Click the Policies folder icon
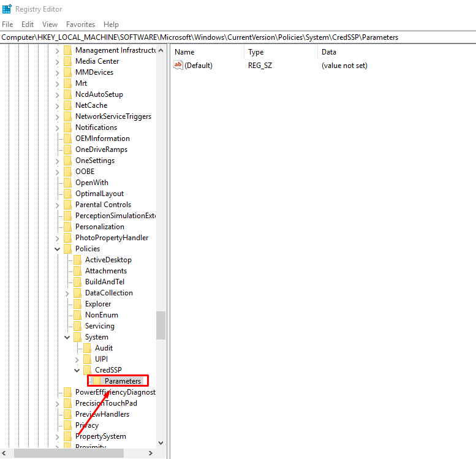This screenshot has width=476, height=459. tap(67, 249)
